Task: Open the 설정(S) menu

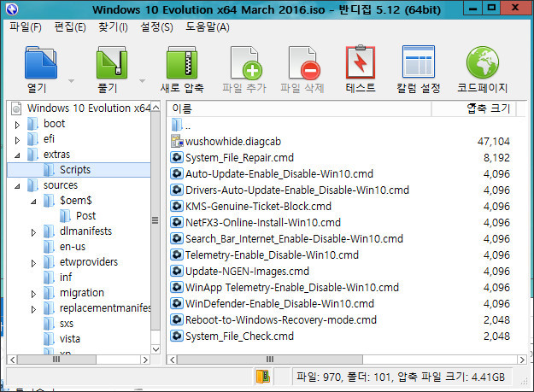Action: [157, 26]
